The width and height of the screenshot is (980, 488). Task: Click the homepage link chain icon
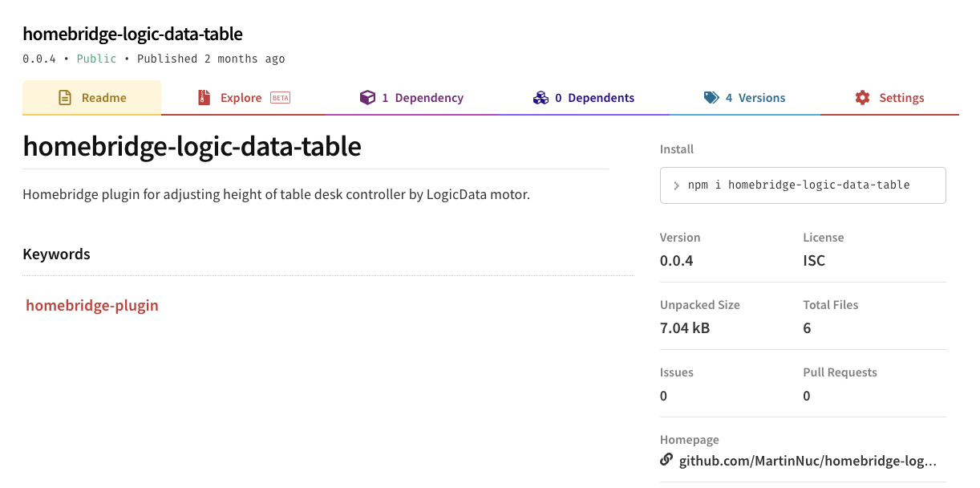click(x=666, y=460)
